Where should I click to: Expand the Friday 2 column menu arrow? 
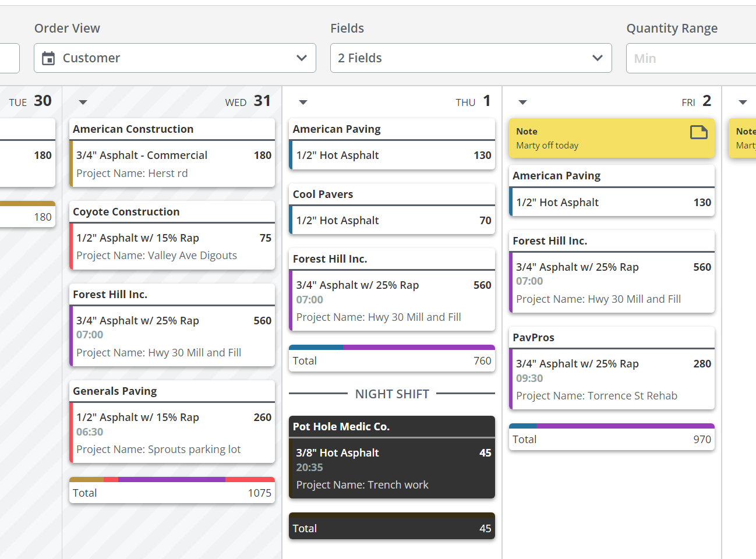tap(522, 101)
